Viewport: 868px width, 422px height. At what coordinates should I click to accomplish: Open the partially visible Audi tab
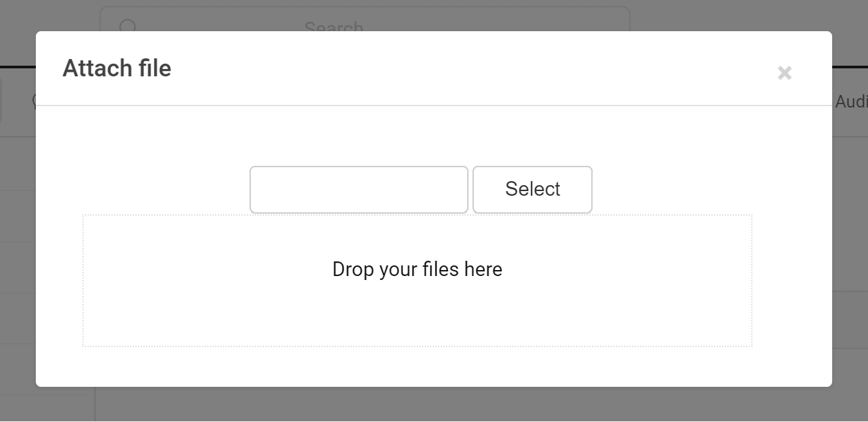851,102
